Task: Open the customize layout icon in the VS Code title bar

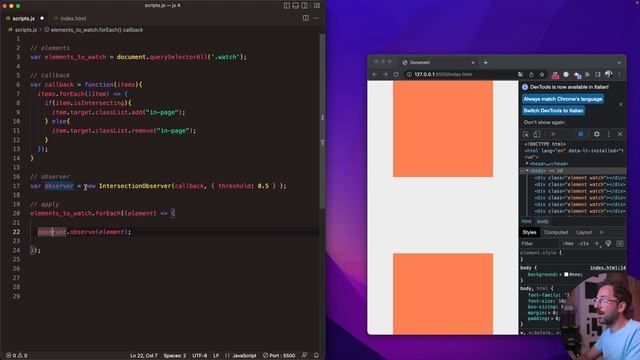Action: (x=317, y=5)
